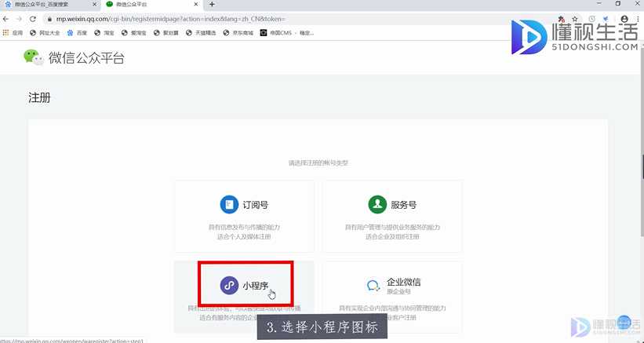Close the active 微信公众平台 tab
Viewport: 644px width, 343px height.
click(x=198, y=5)
